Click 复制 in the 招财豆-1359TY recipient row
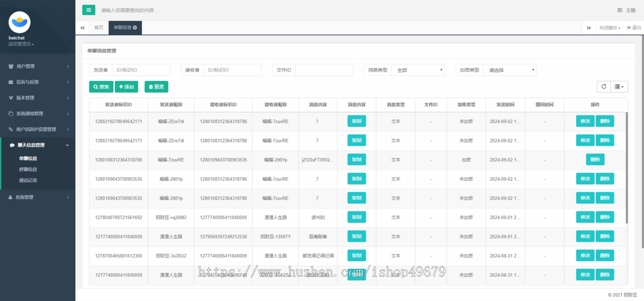Viewport: 644px width, 301px height. [356, 237]
